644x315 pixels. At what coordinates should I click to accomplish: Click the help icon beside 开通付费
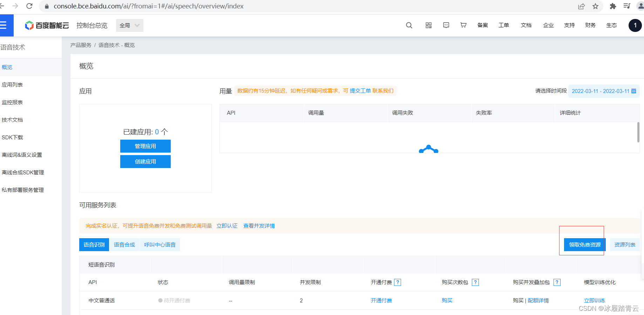point(398,282)
